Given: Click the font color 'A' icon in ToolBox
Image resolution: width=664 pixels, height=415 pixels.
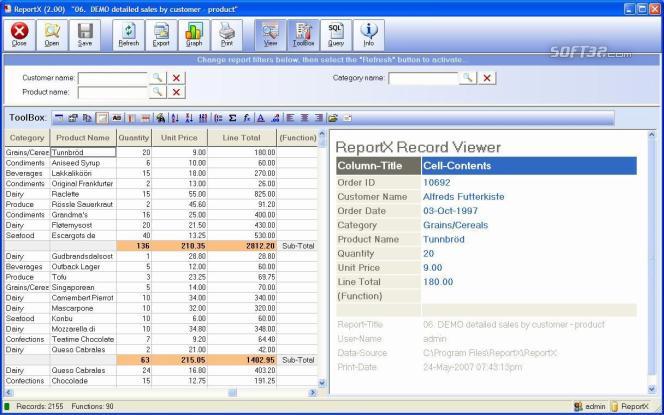Looking at the screenshot, I should (261, 118).
